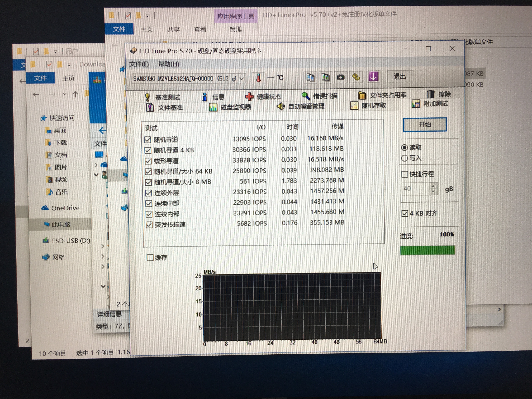This screenshot has width=532, height=399.
Task: Uncheck 连续内部 test checkbox
Action: pos(149,214)
